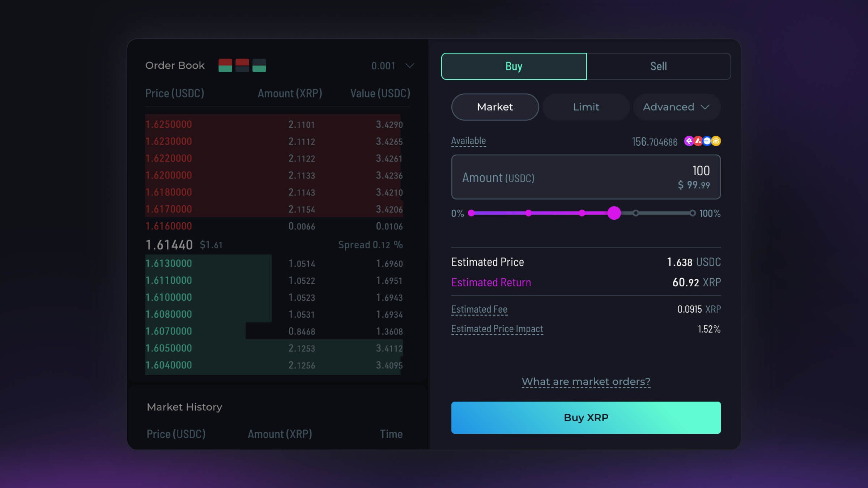Select the ask row priced 1.6220000
The height and width of the screenshot is (488, 868).
click(274, 158)
